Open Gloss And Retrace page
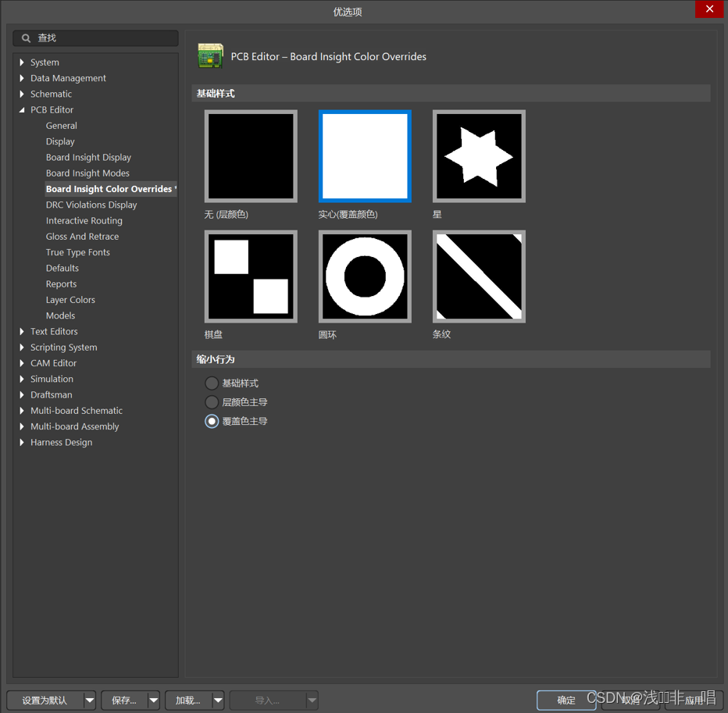The width and height of the screenshot is (728, 713). pos(82,237)
